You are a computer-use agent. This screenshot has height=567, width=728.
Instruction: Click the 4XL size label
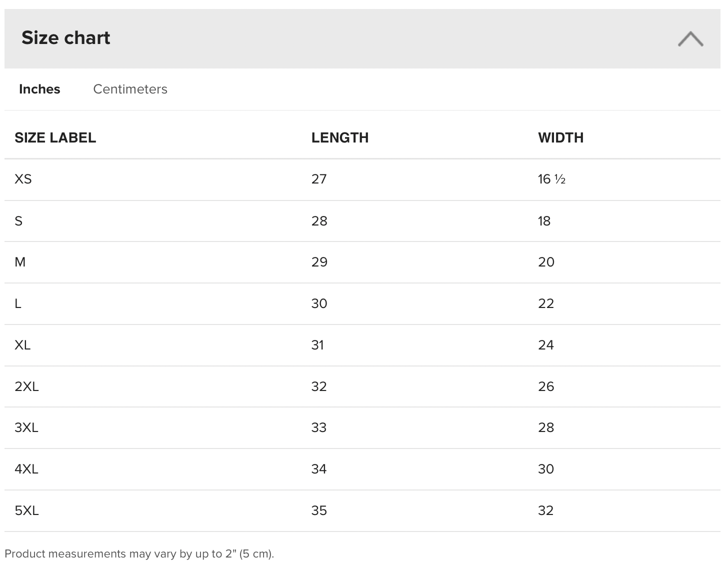(26, 469)
